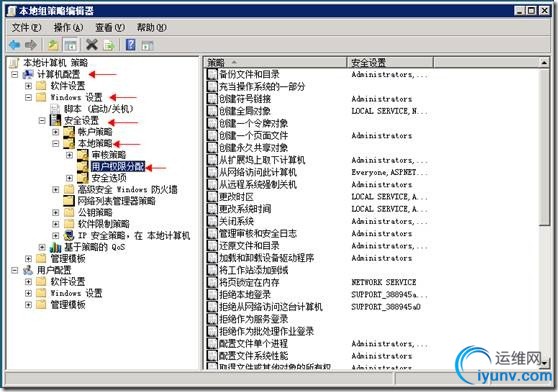Select 用户权限分配 in the tree

[x=118, y=166]
